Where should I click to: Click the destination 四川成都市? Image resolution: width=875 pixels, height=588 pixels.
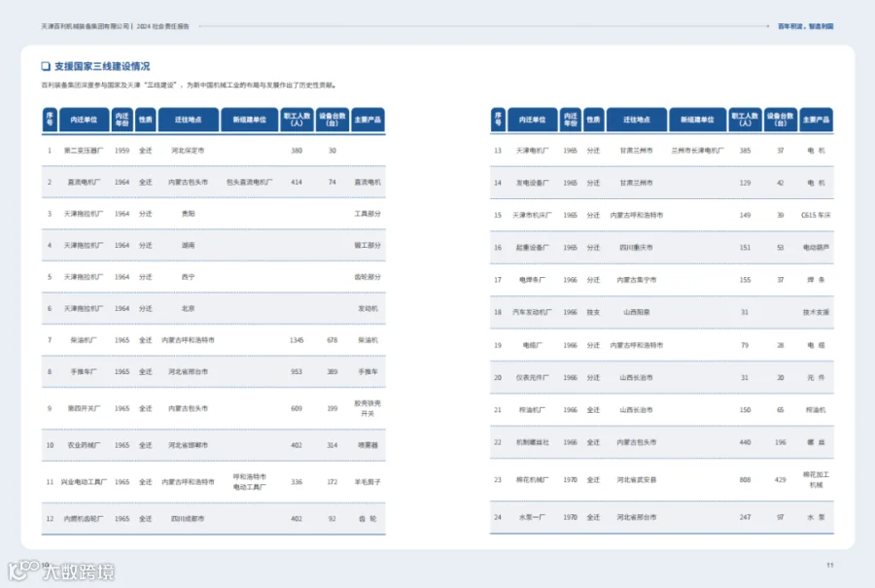[x=188, y=519]
